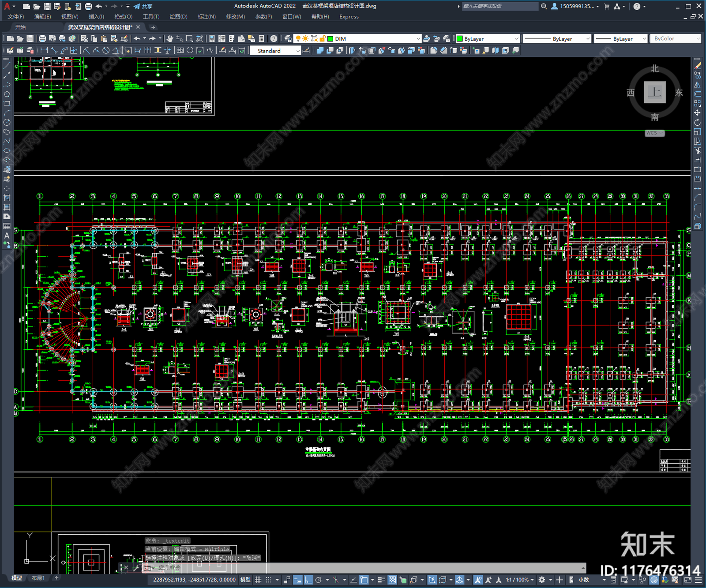
Task: Open the AutoCAD application menu logo
Action: tap(7, 6)
